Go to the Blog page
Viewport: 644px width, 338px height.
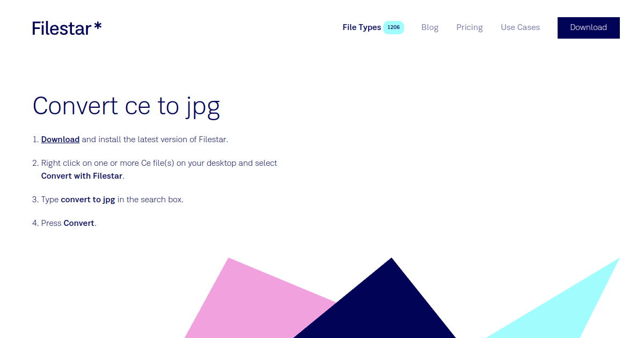coord(430,27)
